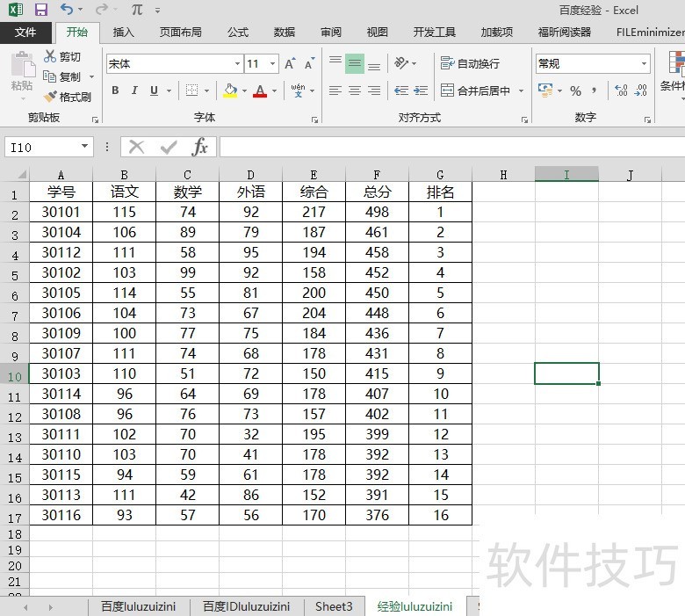Screen dimensions: 685x616
Task: Toggle underline formatting
Action: (x=154, y=91)
